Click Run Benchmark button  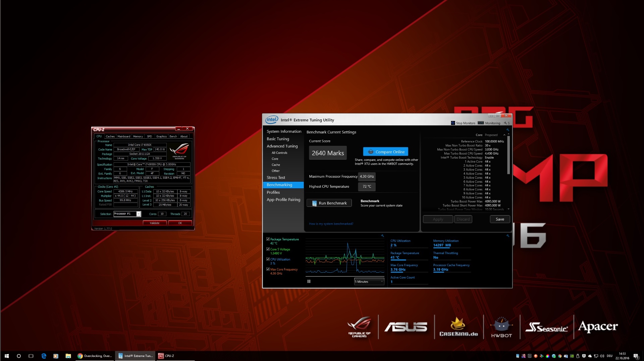tap(329, 203)
